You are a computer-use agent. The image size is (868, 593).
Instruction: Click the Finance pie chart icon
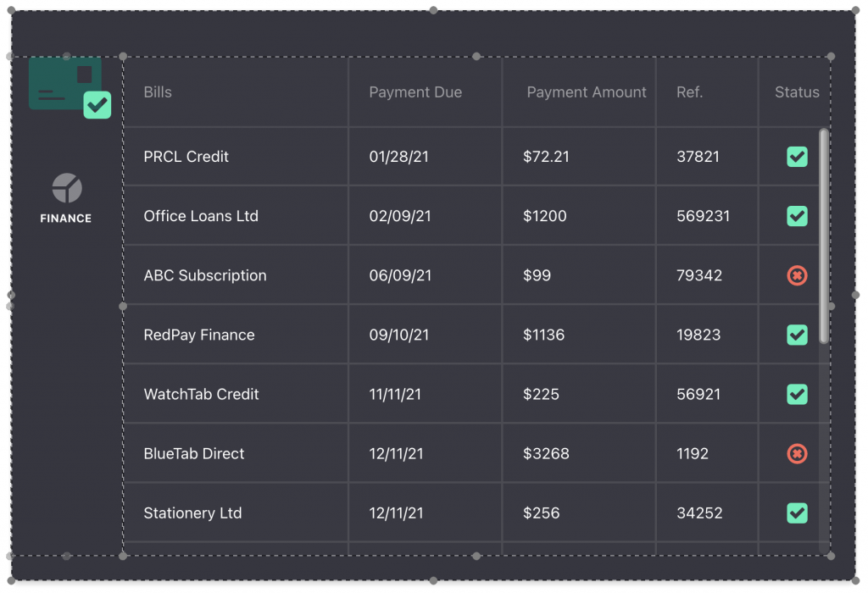(67, 188)
